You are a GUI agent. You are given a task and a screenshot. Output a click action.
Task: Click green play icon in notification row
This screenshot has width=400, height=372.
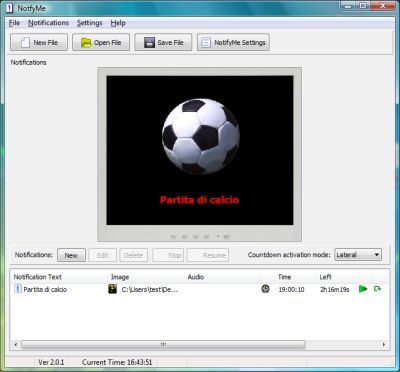pyautogui.click(x=363, y=289)
